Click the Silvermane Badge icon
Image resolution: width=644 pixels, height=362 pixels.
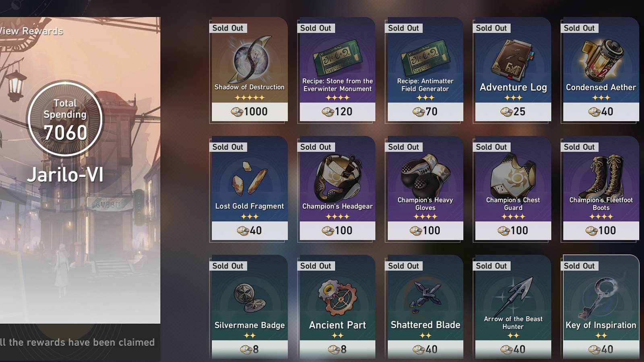coord(250,298)
